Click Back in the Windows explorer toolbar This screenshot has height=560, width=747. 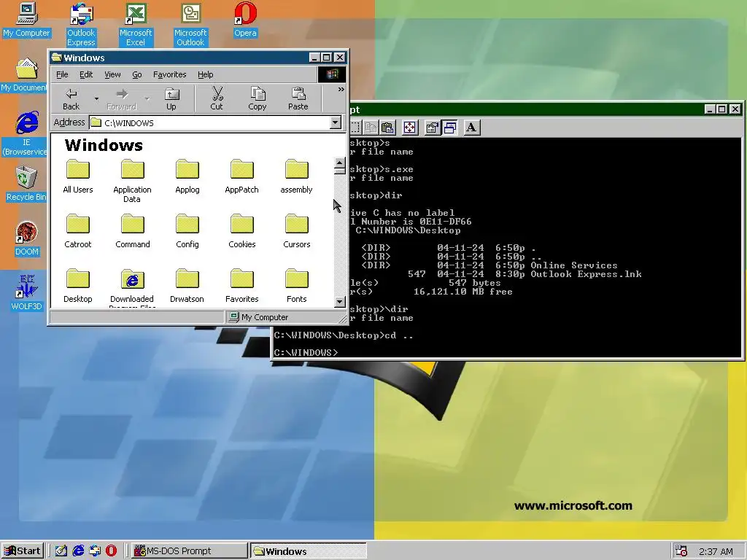coord(71,99)
